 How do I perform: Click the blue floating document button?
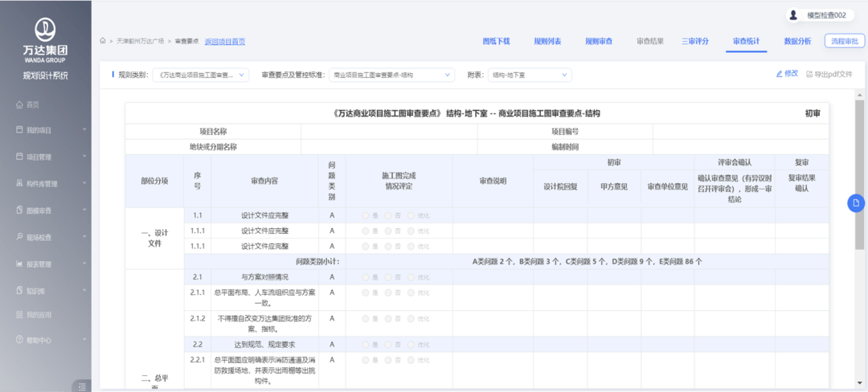856,203
